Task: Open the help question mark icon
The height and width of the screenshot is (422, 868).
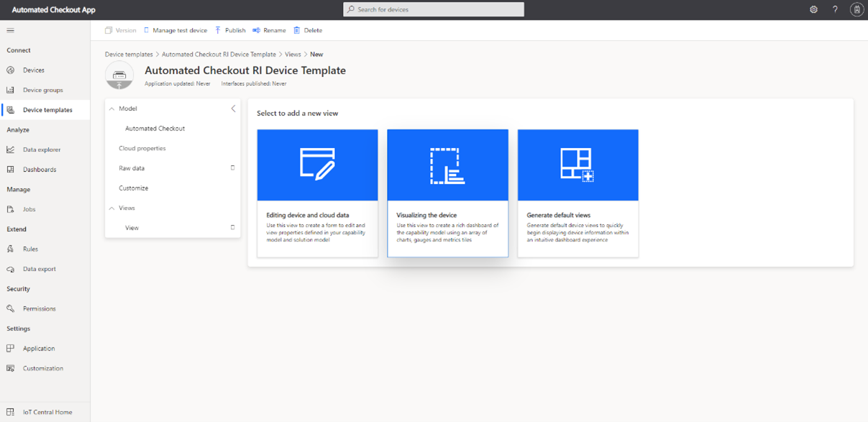Action: (835, 9)
